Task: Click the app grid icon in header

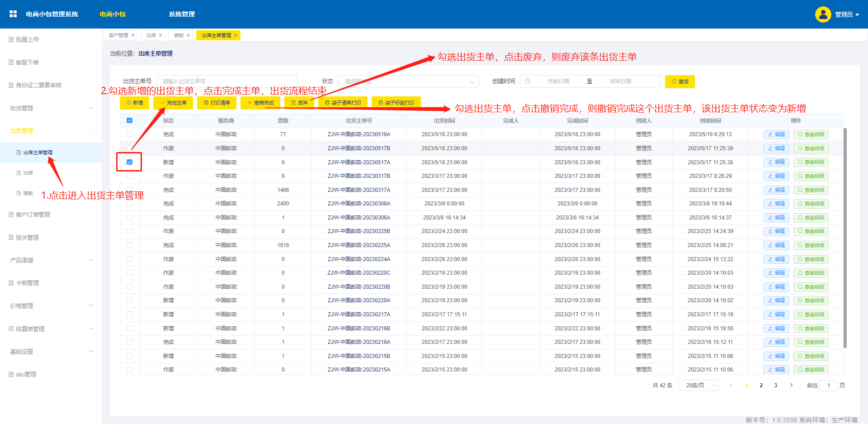Action: [13, 14]
